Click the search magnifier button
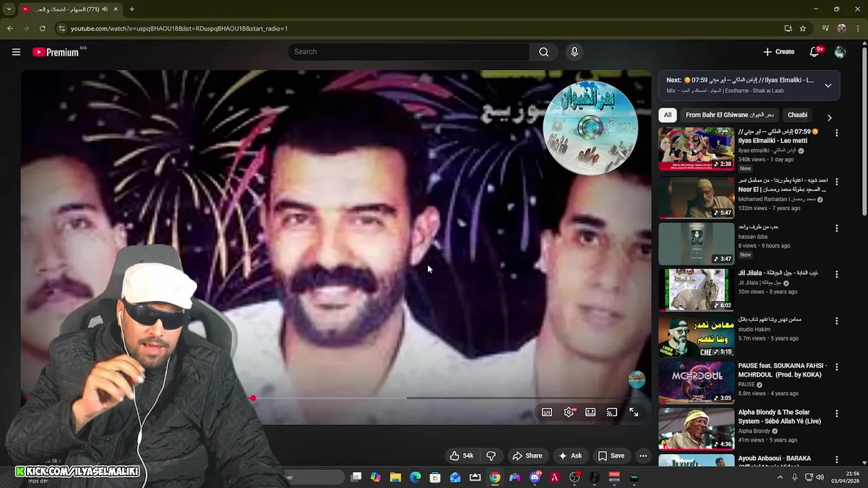Screen dimensions: 868x488 point(544,52)
